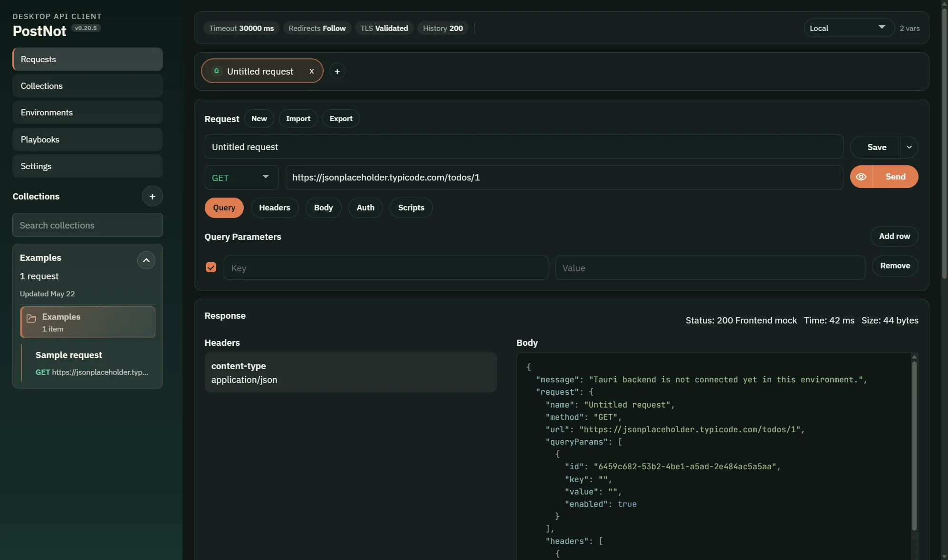Image resolution: width=948 pixels, height=560 pixels.
Task: Remove the query parameter row
Action: click(895, 266)
